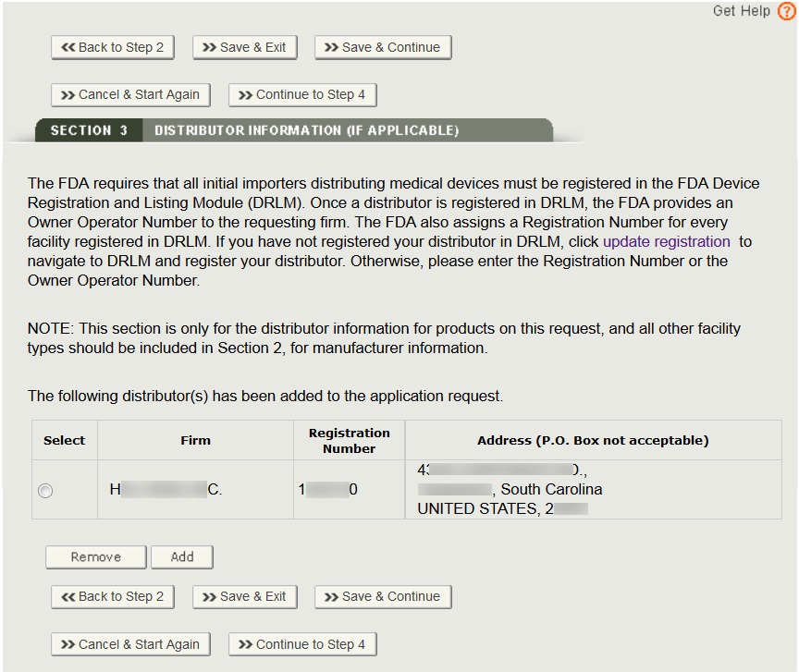The image size is (799, 672).
Task: Click the bottom Save & Continue button
Action: 383,596
